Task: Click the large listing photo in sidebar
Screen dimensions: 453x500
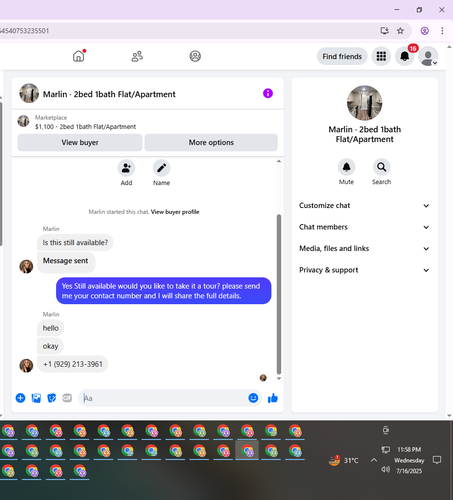Action: (x=364, y=103)
